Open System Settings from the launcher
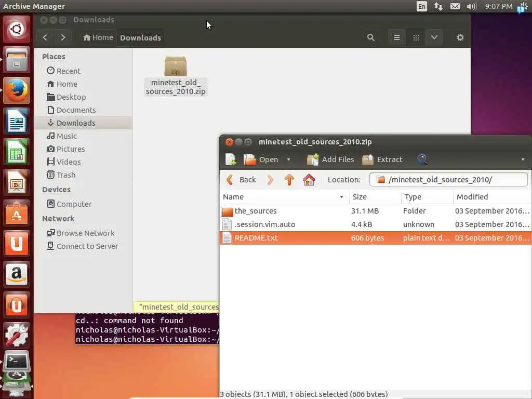532x399 pixels. coord(16,335)
